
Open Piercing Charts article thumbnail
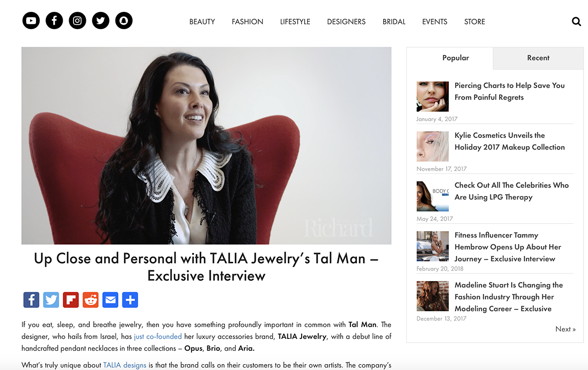pos(432,96)
